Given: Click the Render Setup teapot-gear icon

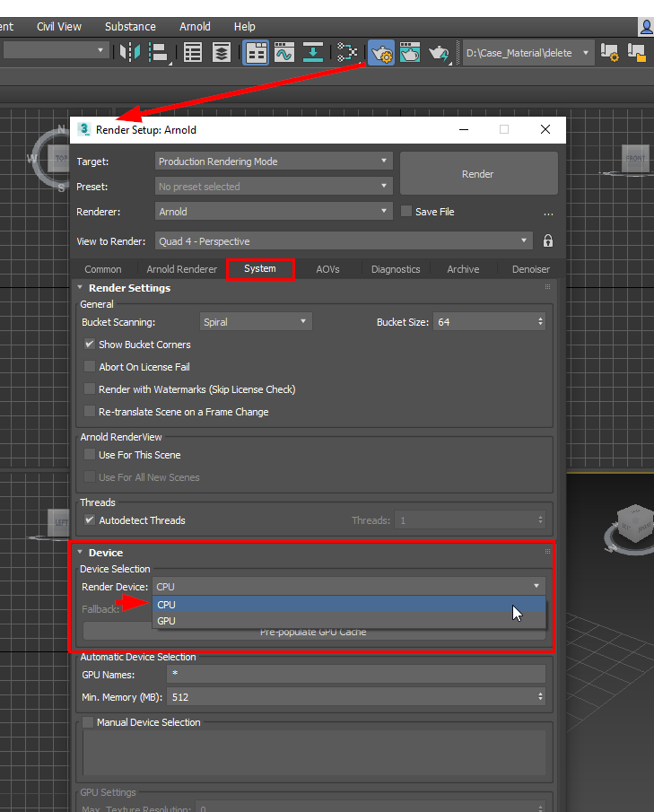Looking at the screenshot, I should pyautogui.click(x=381, y=52).
